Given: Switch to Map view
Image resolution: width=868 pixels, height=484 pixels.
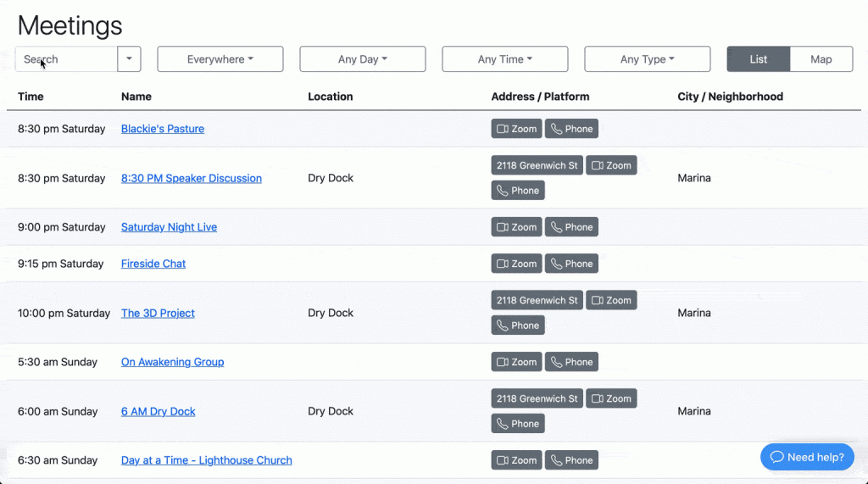Looking at the screenshot, I should (821, 59).
